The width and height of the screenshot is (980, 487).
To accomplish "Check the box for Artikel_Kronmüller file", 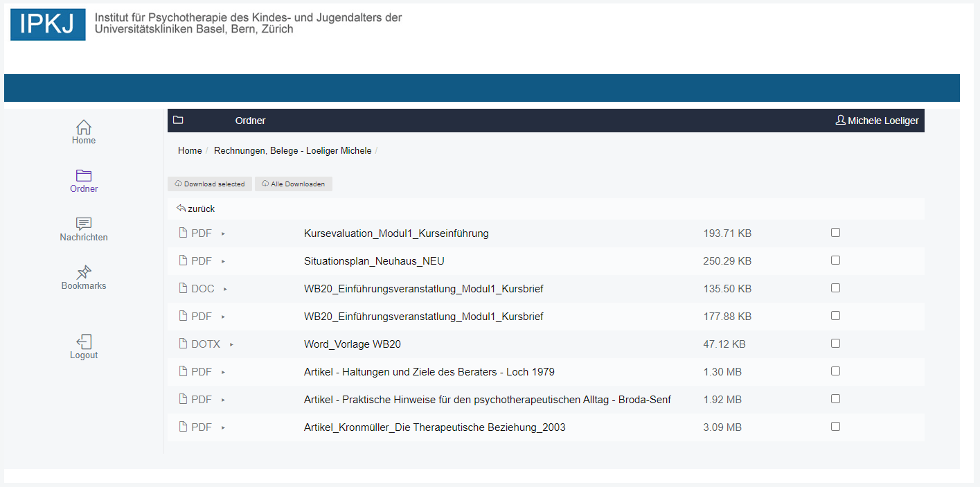I will [x=835, y=427].
